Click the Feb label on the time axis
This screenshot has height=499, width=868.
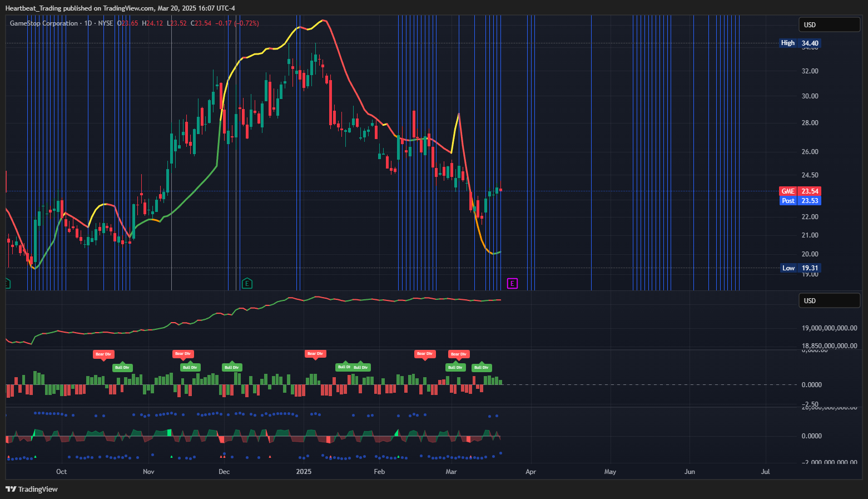click(x=379, y=472)
